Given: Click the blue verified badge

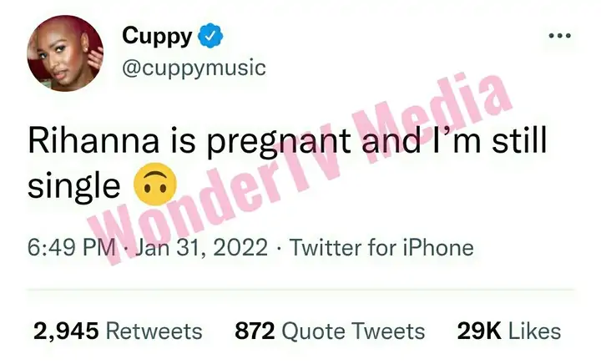Looking at the screenshot, I should coord(210,36).
